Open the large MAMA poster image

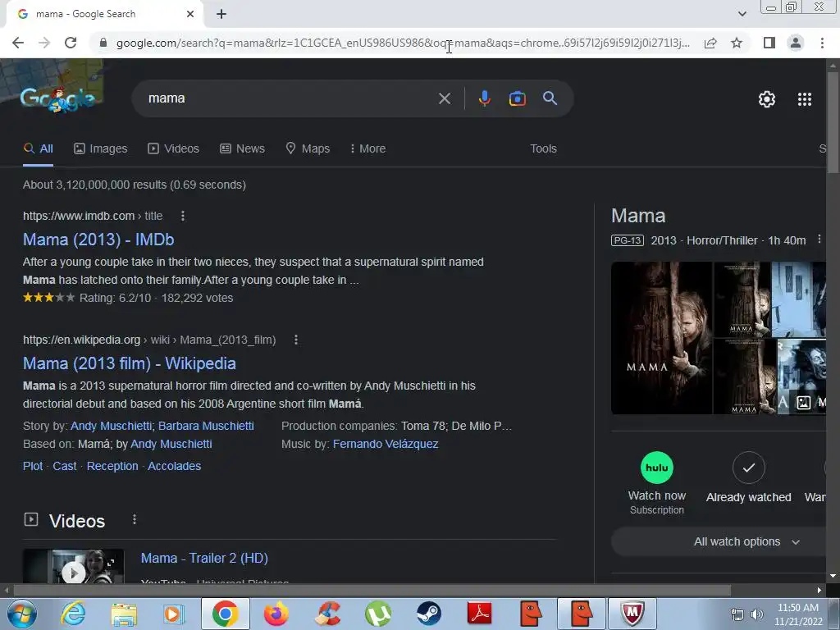click(662, 338)
